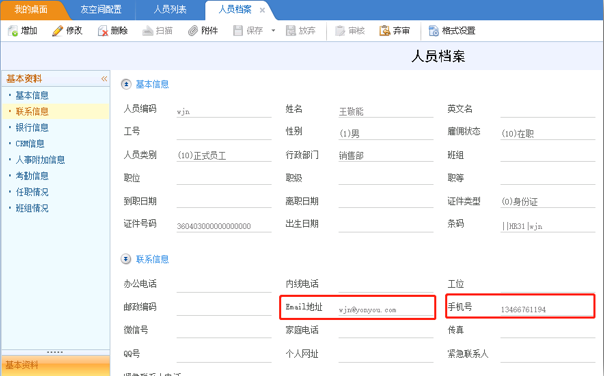The width and height of the screenshot is (604, 376).
Task: Select CRM信息 in the sidebar
Action: 30,144
